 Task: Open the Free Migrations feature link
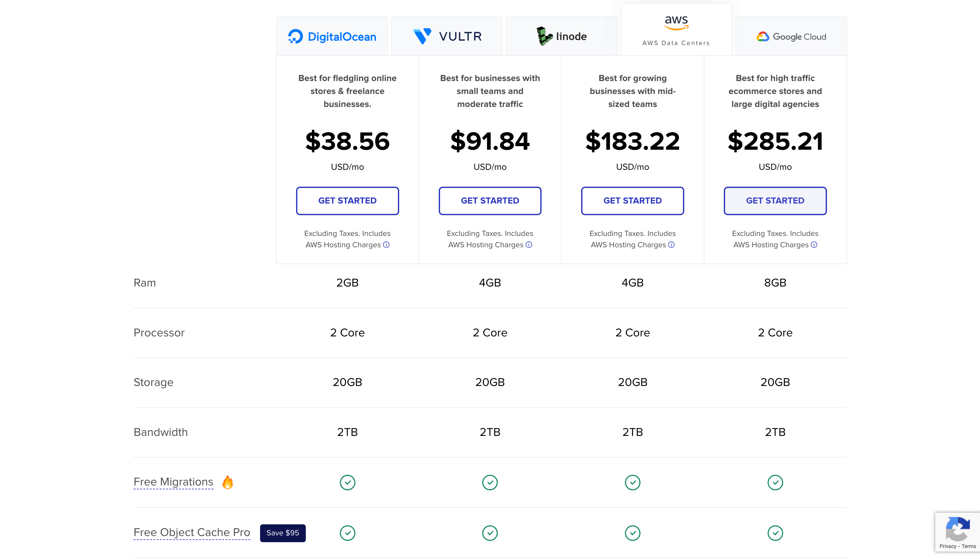click(173, 482)
